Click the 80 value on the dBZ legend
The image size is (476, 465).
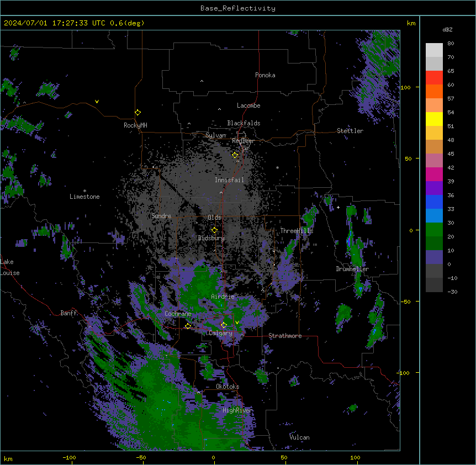pyautogui.click(x=451, y=44)
